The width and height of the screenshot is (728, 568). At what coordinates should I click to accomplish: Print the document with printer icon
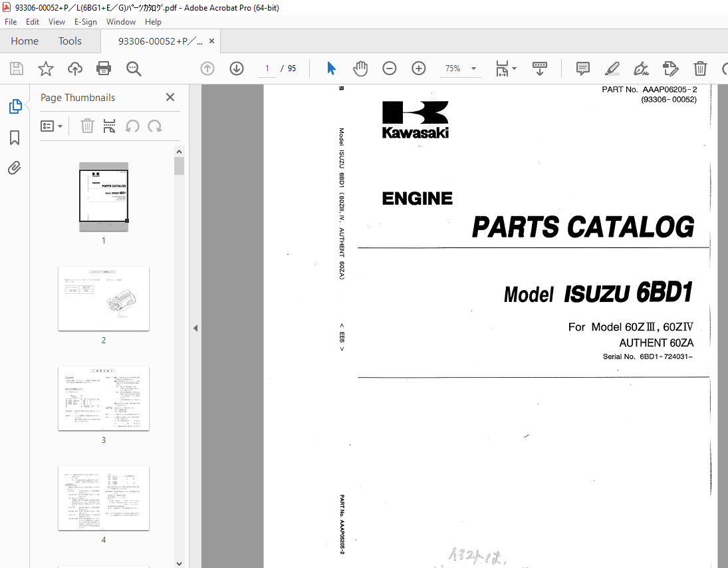point(104,69)
